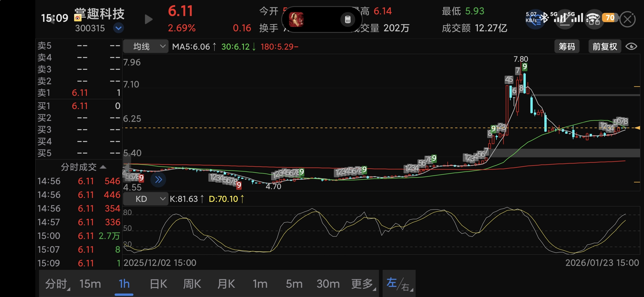This screenshot has width=644, height=297.
Task: Switch 左/右 panel side toggle
Action: 399,284
